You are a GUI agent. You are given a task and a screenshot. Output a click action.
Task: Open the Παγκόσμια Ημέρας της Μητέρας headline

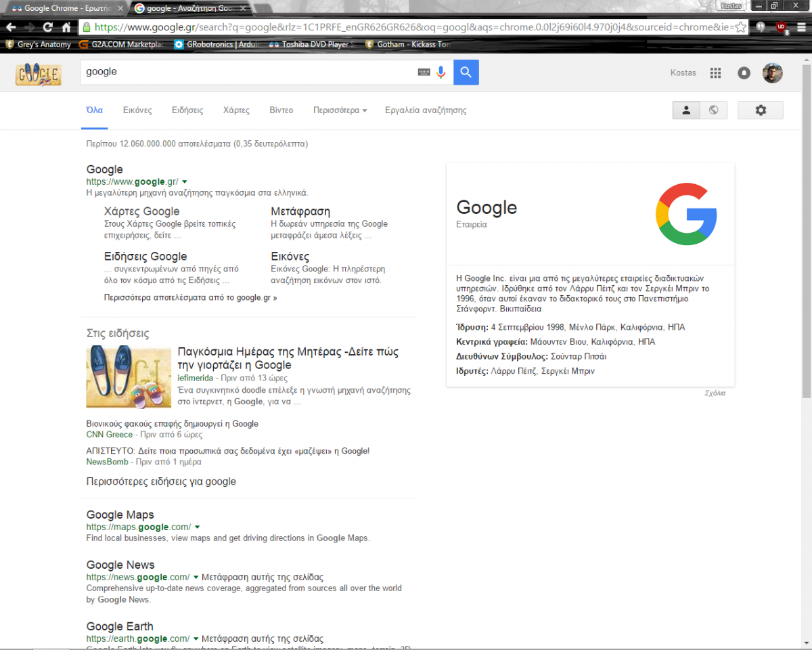click(288, 358)
